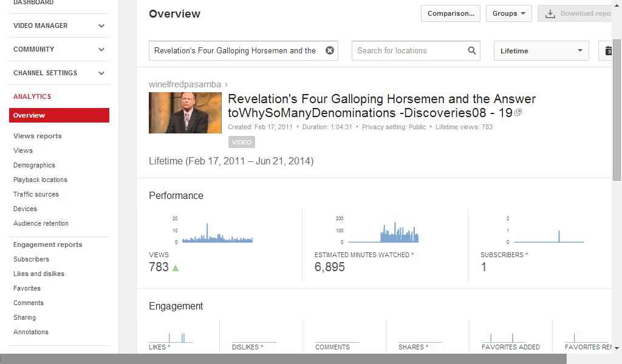The image size is (622, 364).
Task: Open the Shares engagement chart
Action: click(420, 337)
